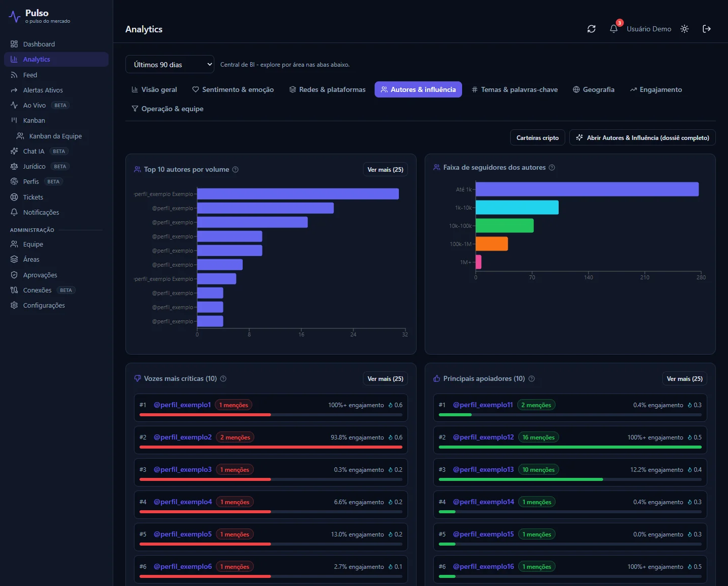Open the Feed page
Image resolution: width=728 pixels, height=586 pixels.
pyautogui.click(x=56, y=75)
